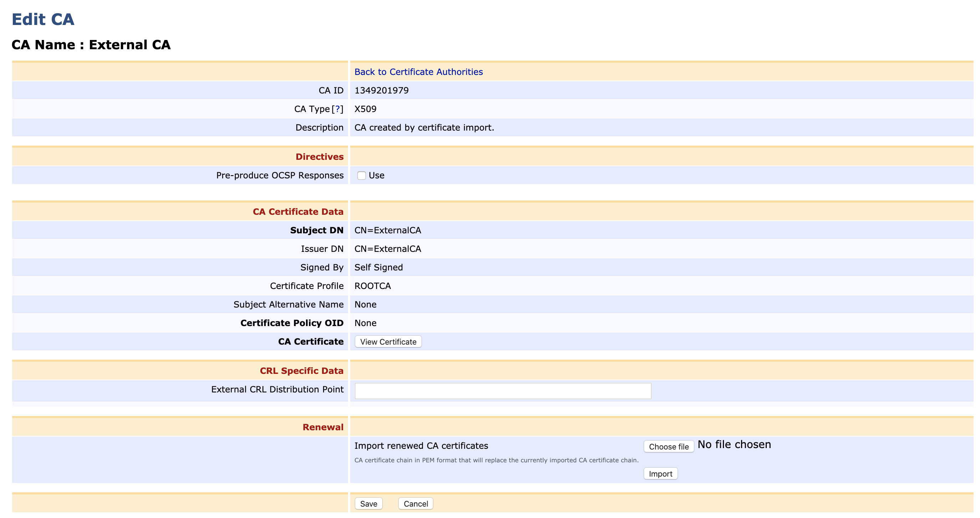Choose file for importing renewed CA certificates
The height and width of the screenshot is (518, 980).
(668, 446)
